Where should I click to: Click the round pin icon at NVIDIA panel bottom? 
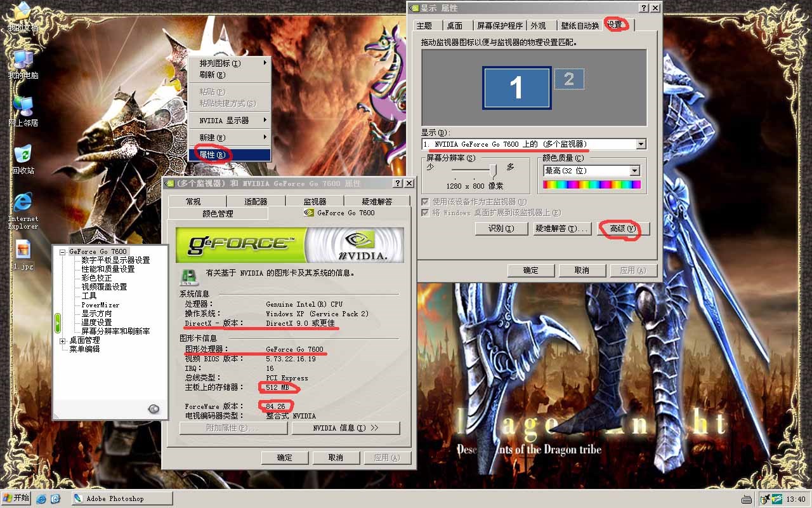pos(154,409)
